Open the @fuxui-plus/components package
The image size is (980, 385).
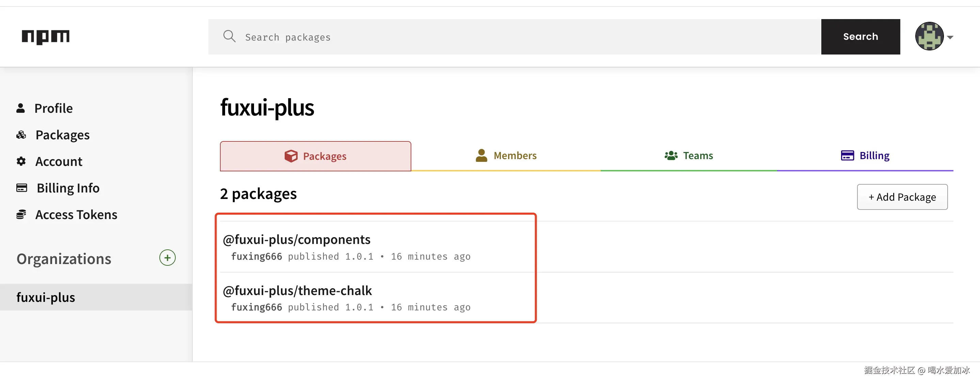tap(296, 240)
